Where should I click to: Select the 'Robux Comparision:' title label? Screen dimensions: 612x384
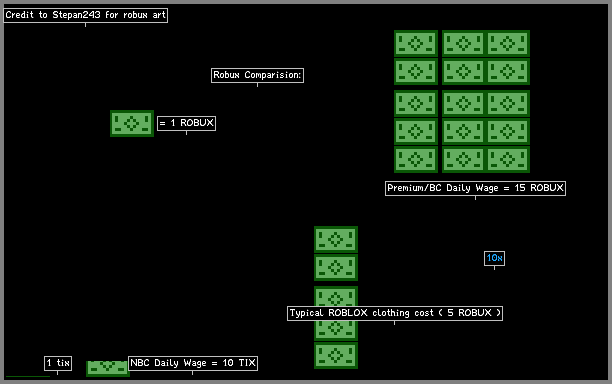click(258, 75)
